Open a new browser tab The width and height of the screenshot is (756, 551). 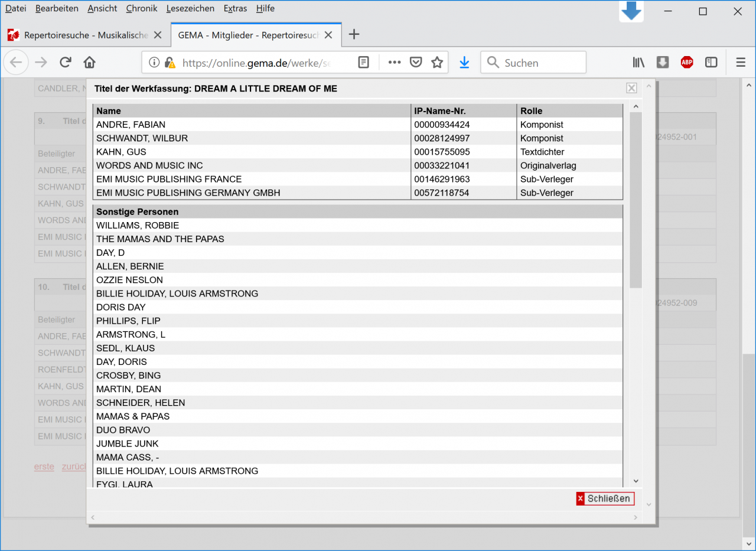[x=354, y=35]
